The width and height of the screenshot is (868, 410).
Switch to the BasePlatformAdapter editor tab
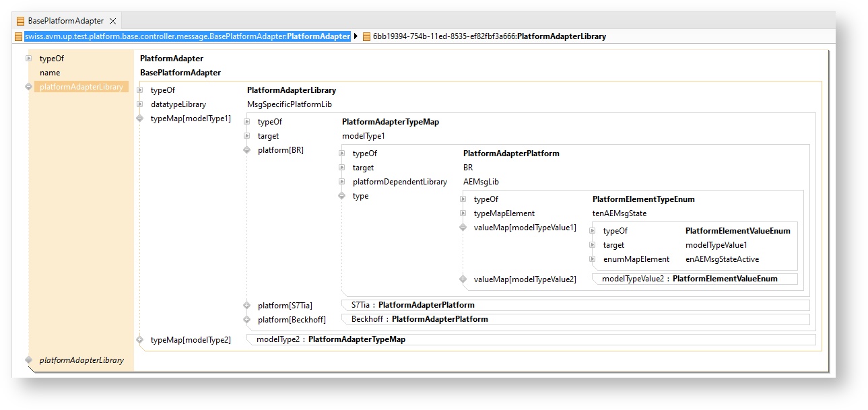(65, 21)
